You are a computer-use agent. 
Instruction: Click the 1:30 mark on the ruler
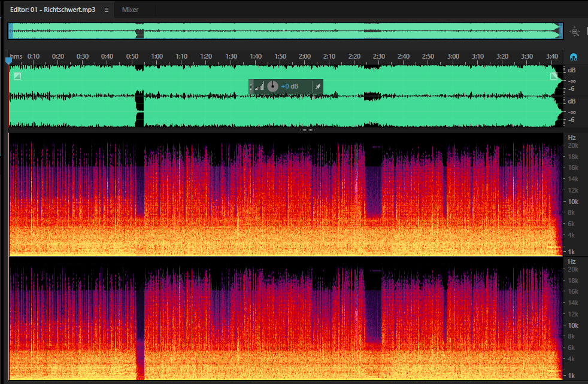pyautogui.click(x=231, y=56)
